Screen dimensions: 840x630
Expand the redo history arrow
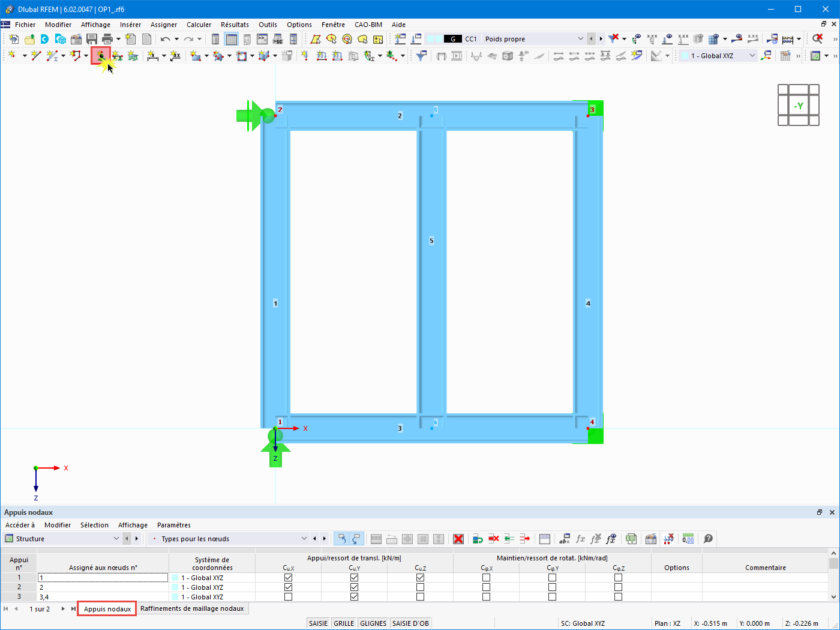point(199,39)
